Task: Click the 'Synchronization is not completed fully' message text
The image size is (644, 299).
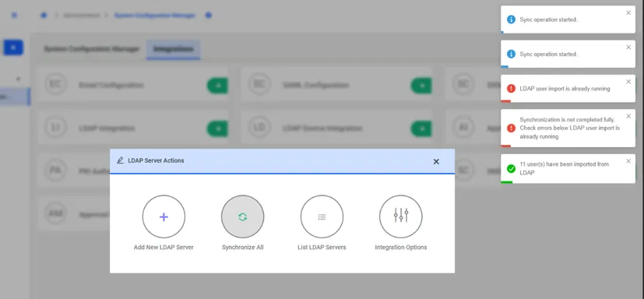Action: pyautogui.click(x=570, y=128)
